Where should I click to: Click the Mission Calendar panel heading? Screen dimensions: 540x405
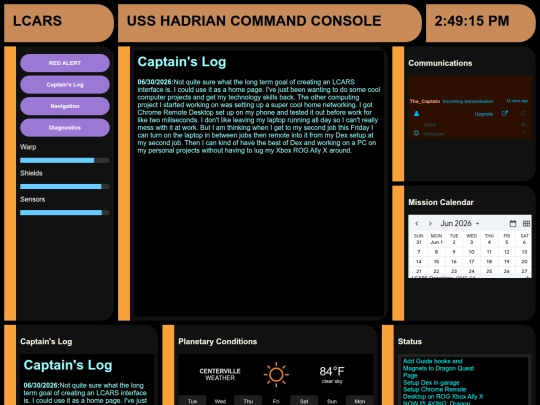(441, 202)
